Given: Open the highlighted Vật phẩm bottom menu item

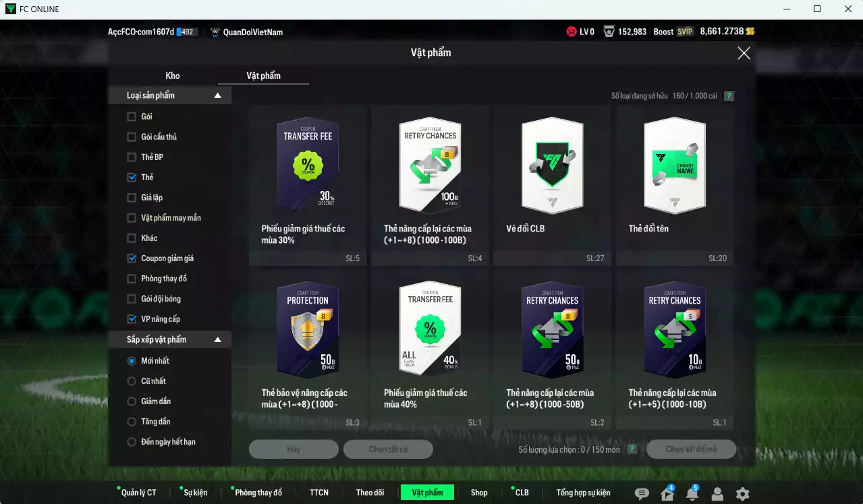Looking at the screenshot, I should [x=427, y=493].
